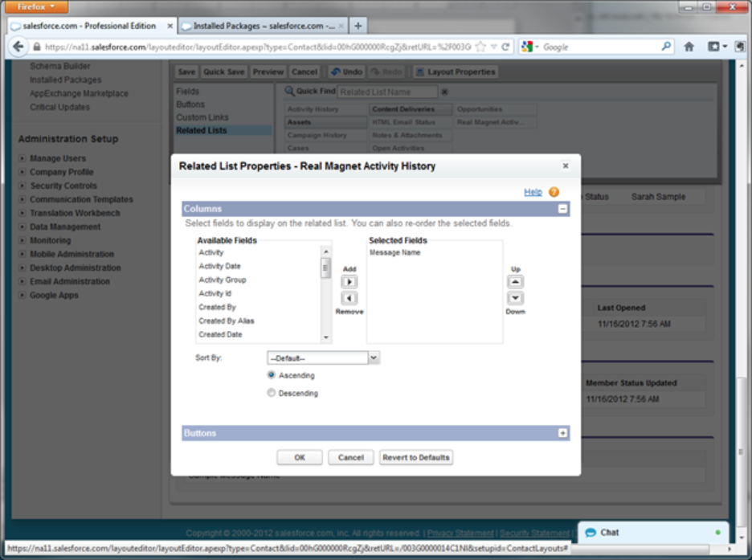Select the Ascending radio button

pos(272,375)
